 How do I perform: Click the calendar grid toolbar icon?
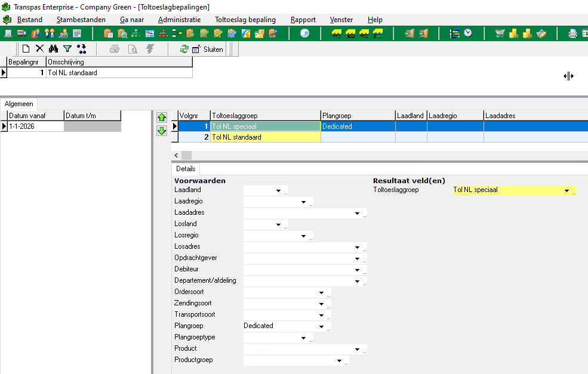(77, 34)
